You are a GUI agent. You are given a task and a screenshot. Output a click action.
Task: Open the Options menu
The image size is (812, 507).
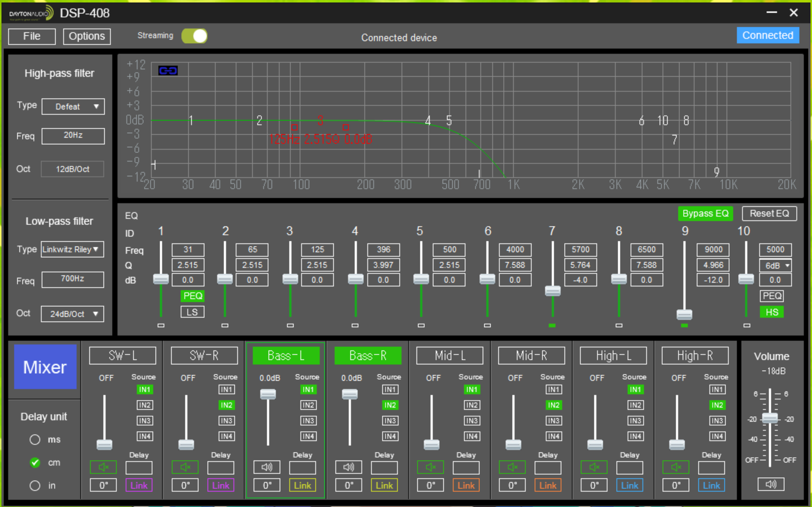click(x=87, y=36)
